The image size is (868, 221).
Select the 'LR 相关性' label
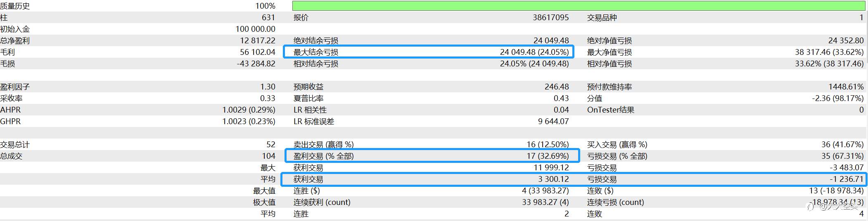click(x=310, y=110)
